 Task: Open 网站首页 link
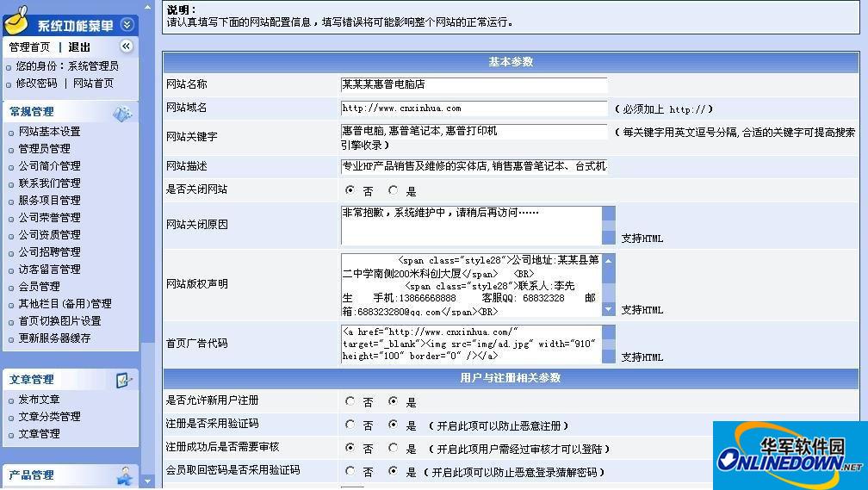pyautogui.click(x=94, y=83)
